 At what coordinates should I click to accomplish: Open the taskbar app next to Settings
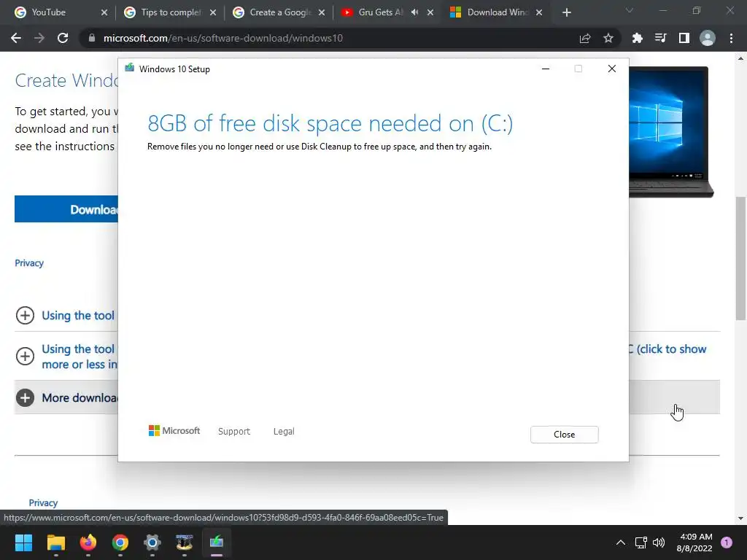coord(185,542)
